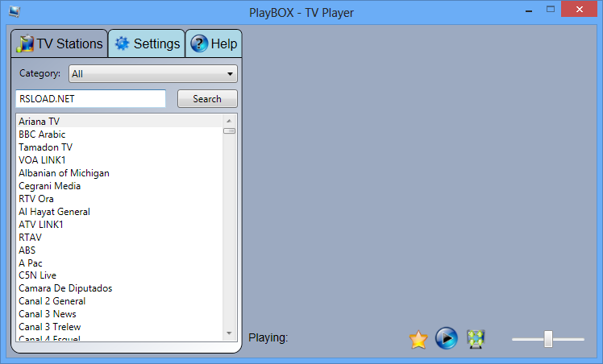Select A Pac station
Image resolution: width=603 pixels, height=364 pixels.
[x=119, y=263]
